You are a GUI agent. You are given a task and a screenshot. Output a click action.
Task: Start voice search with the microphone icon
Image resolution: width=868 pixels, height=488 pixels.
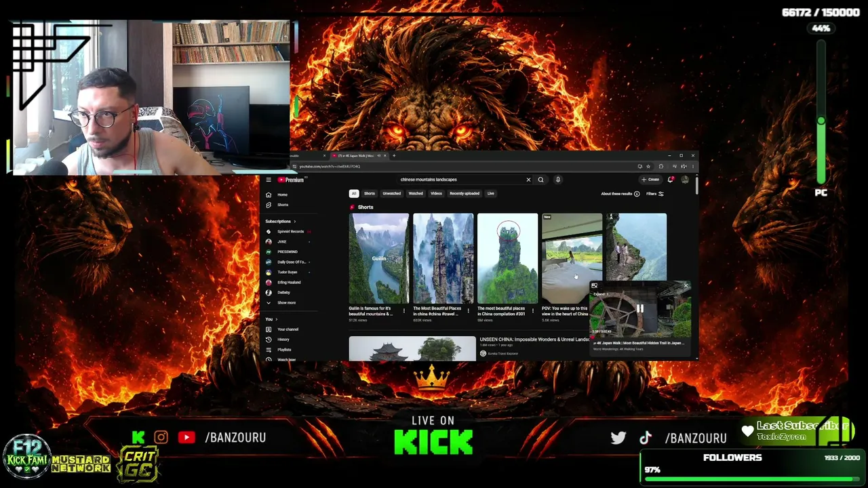pos(558,180)
